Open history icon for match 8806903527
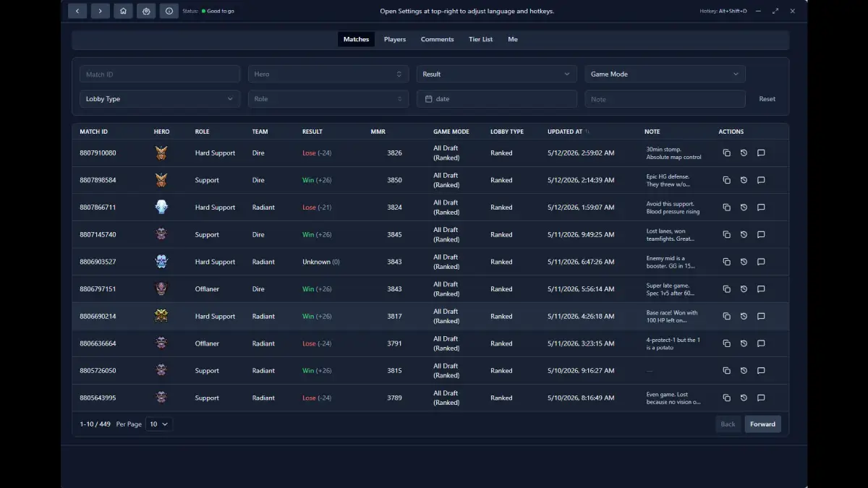The width and height of the screenshot is (868, 488). click(x=744, y=262)
